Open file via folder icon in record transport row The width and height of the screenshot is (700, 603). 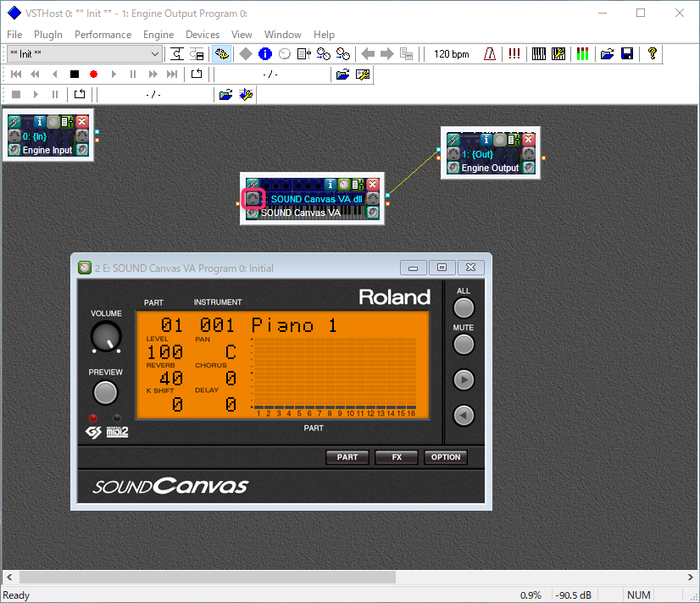pyautogui.click(x=342, y=75)
